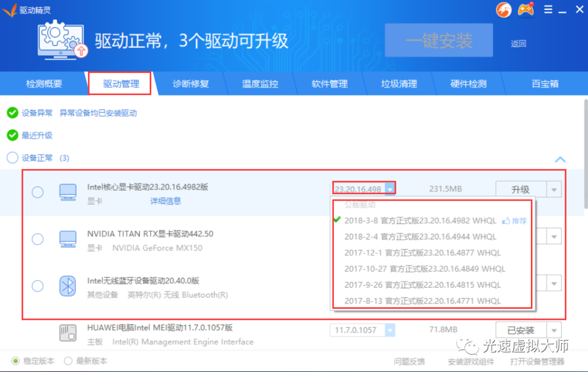Click the Intel无线蓝牙设备驱动20.40.0版 title
This screenshot has width=588, height=372.
[143, 281]
